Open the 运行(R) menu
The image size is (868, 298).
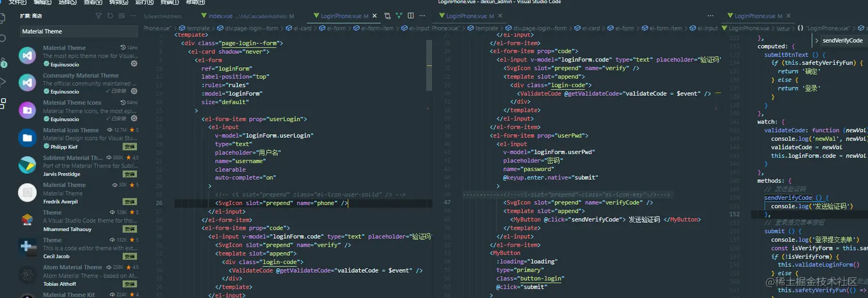click(144, 2)
